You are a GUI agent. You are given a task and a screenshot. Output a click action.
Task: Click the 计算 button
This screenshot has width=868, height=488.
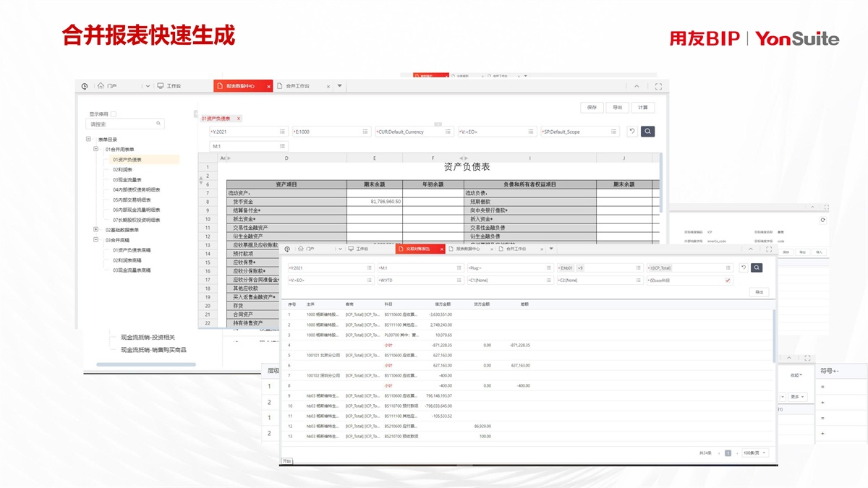[x=642, y=107]
